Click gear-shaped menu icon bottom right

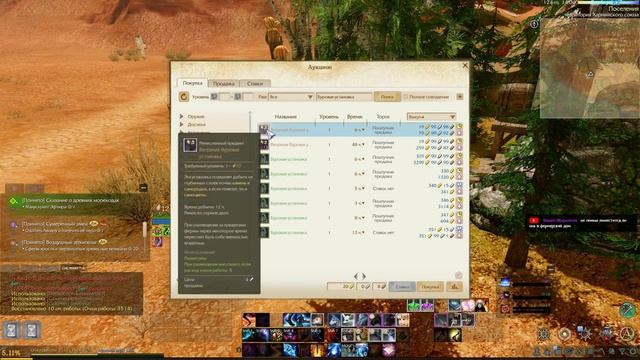[544, 334]
